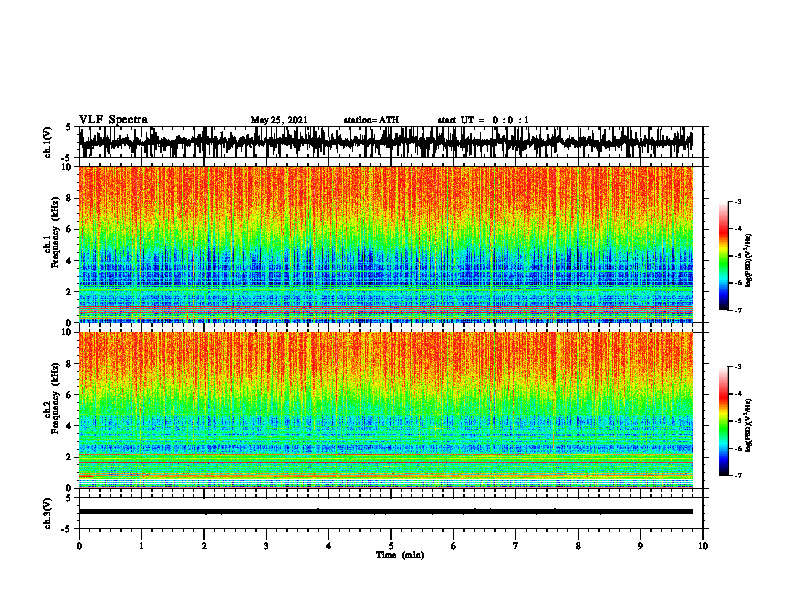Click the "-3" tick on ch.1 color scale
The image size is (792, 612).
coord(737,202)
